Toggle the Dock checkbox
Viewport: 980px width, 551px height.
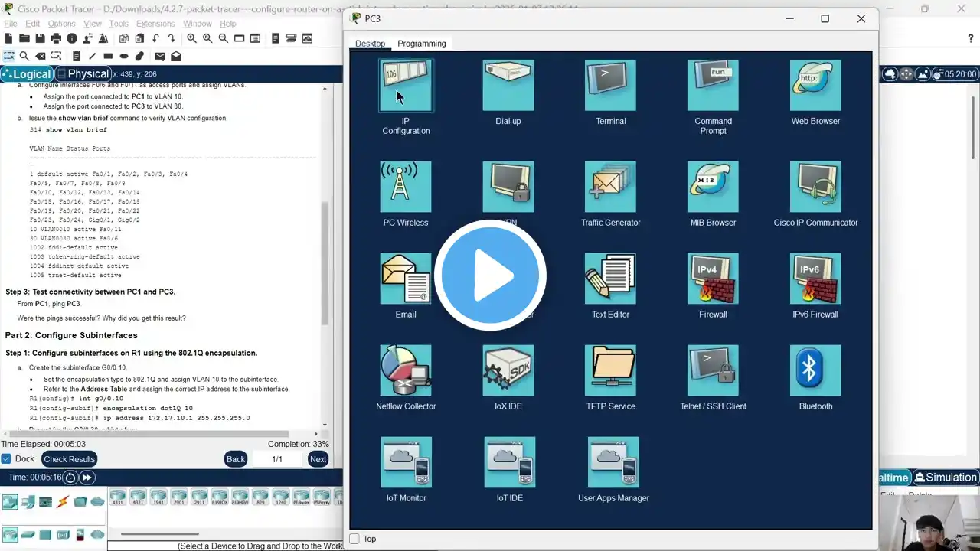[x=7, y=459]
